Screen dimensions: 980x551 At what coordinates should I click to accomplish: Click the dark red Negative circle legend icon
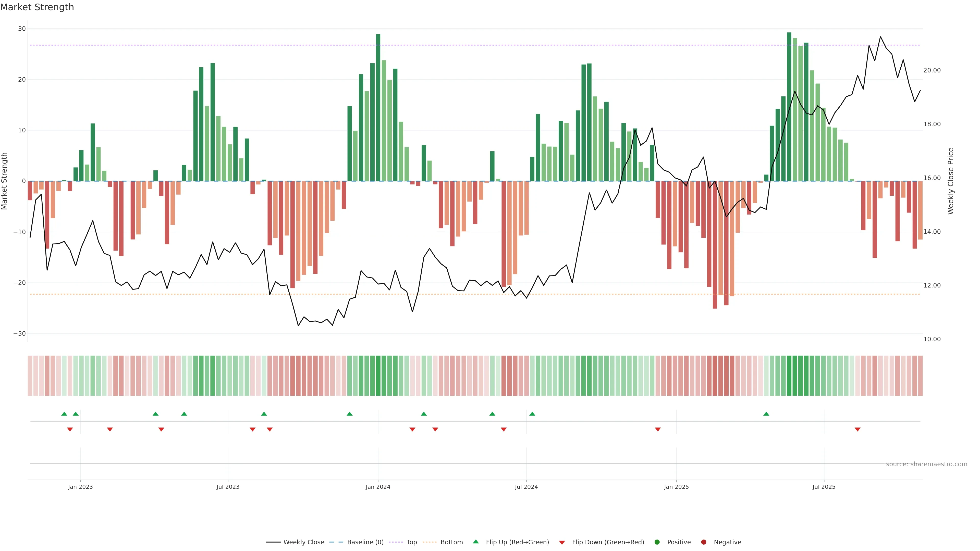(x=703, y=542)
